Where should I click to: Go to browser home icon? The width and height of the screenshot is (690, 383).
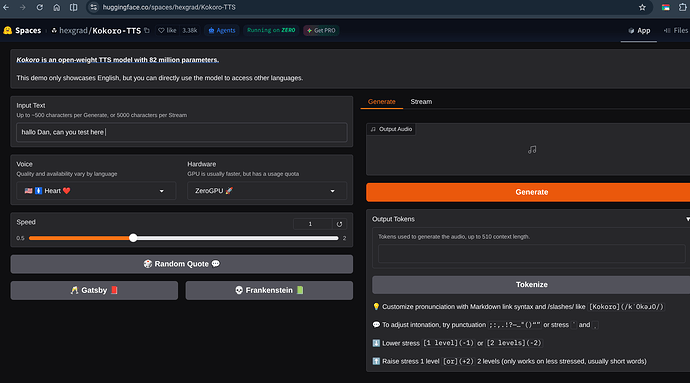point(57,7)
